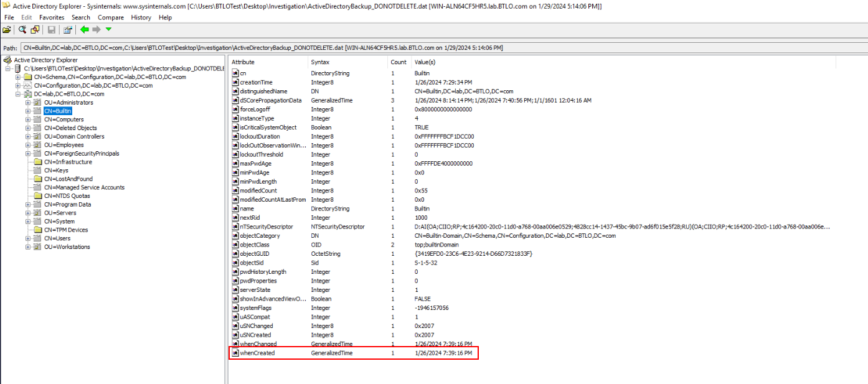Expand the CN=System node
This screenshot has height=384, width=868.
(29, 222)
